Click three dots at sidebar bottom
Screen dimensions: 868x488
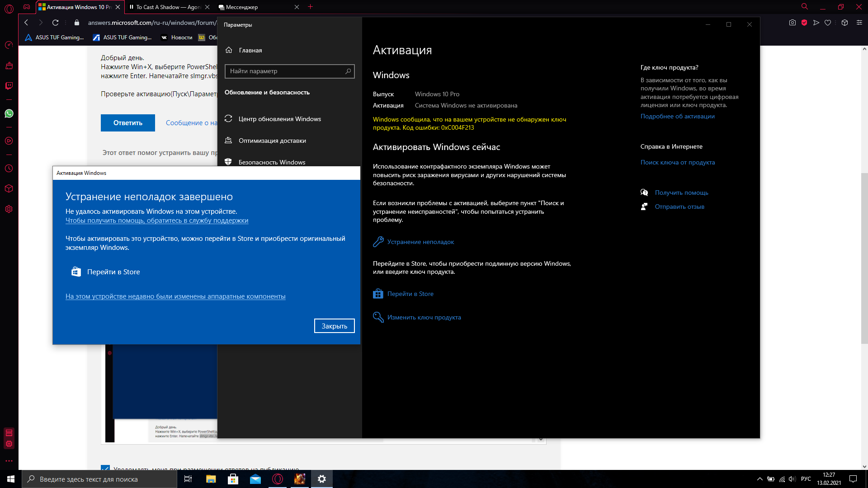[x=9, y=461]
